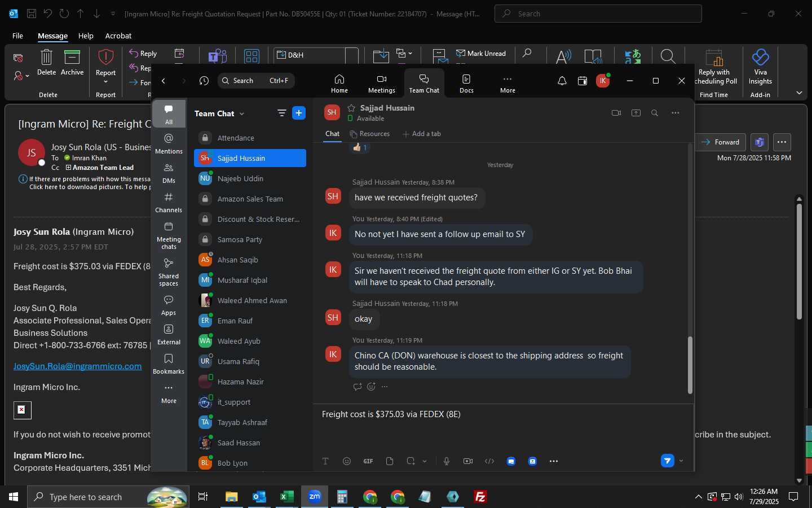The width and height of the screenshot is (812, 508).
Task: Click the Zoom search field
Action: pos(256,81)
